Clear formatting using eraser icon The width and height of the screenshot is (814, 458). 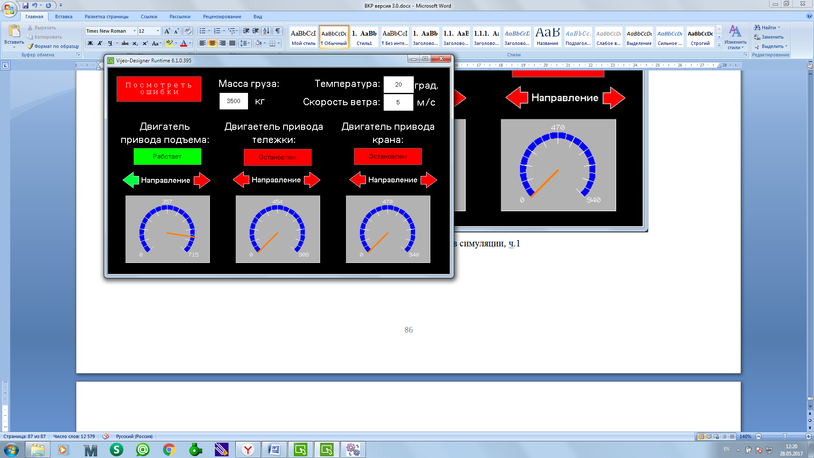pos(187,31)
